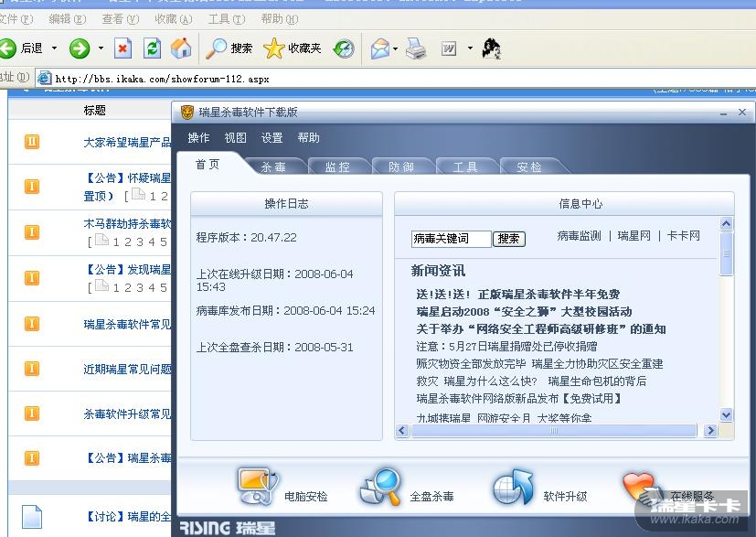Click the IE Back arrow icon
Viewport: 756px width, 537px height.
[7, 48]
